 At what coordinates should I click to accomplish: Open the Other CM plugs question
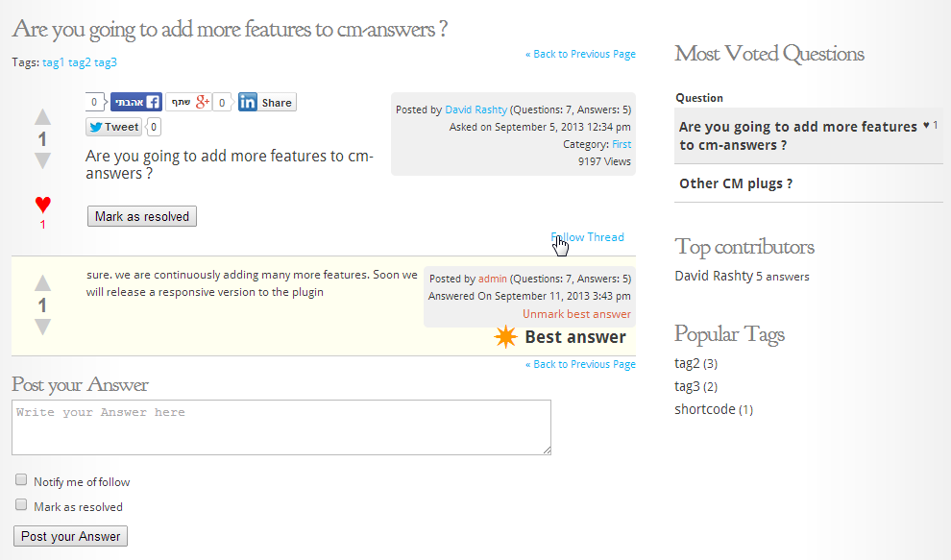click(x=736, y=183)
